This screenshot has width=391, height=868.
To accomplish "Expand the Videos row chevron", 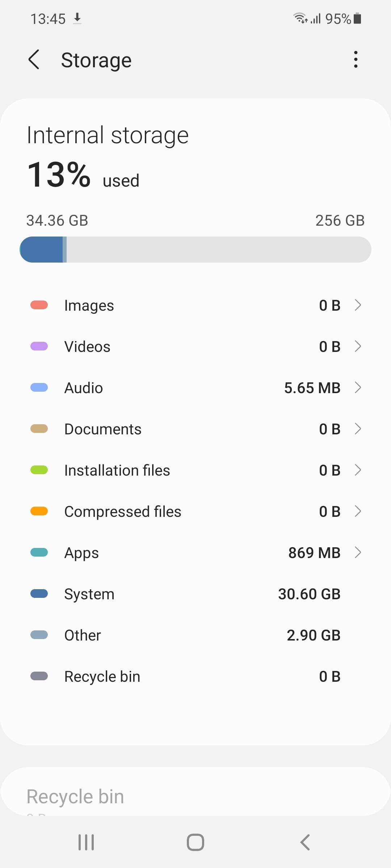I will click(358, 346).
